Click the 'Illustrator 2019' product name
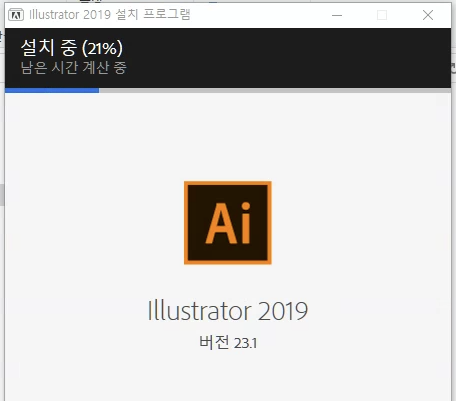Screen dimensions: 456x401 [228, 310]
